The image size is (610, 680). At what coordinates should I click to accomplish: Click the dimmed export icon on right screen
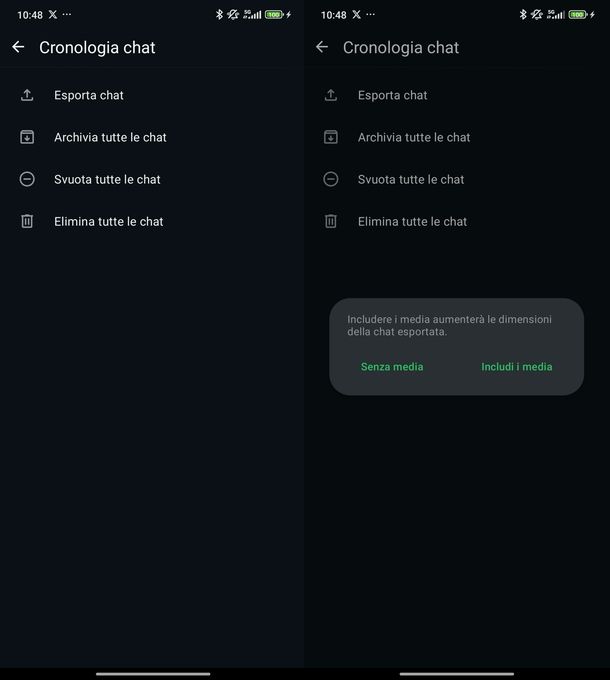coord(331,95)
